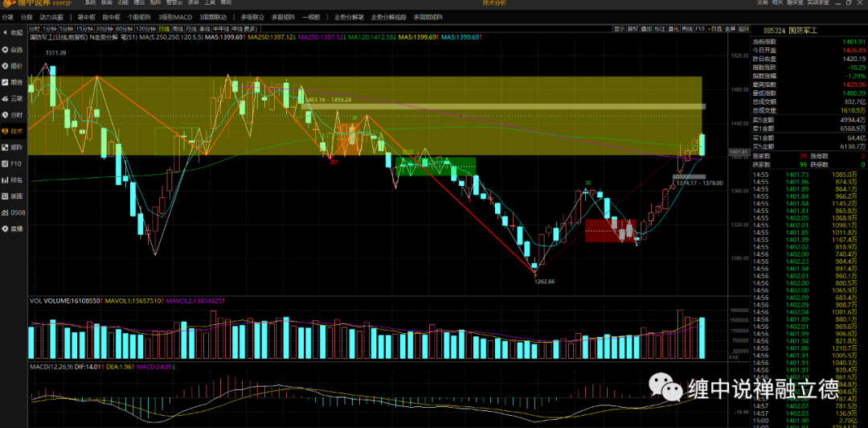Open 个股矩阵 from the toolbar

point(139,17)
